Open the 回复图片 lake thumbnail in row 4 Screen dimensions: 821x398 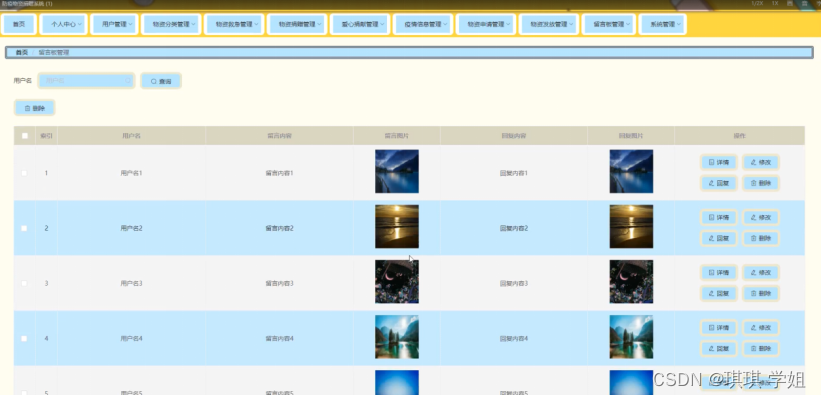click(x=631, y=337)
